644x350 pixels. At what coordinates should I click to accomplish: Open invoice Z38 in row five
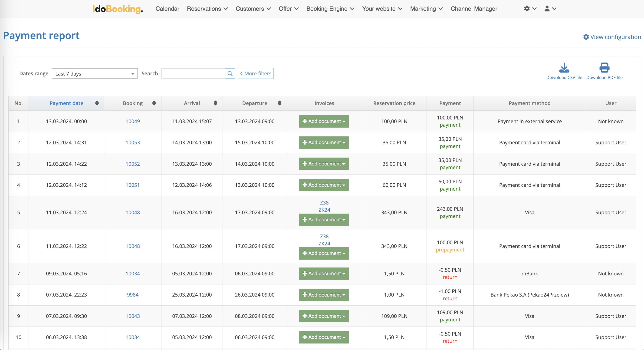pos(324,203)
